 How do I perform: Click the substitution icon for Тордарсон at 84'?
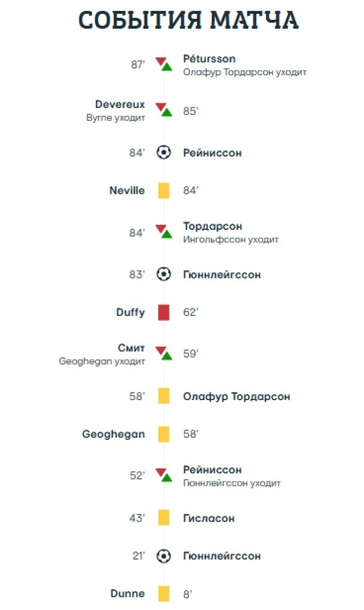click(163, 232)
